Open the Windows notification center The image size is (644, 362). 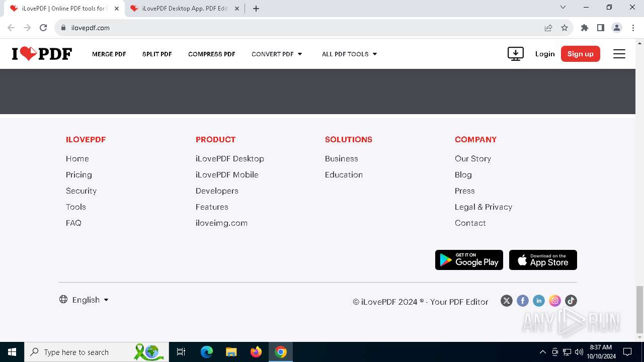coord(627,352)
